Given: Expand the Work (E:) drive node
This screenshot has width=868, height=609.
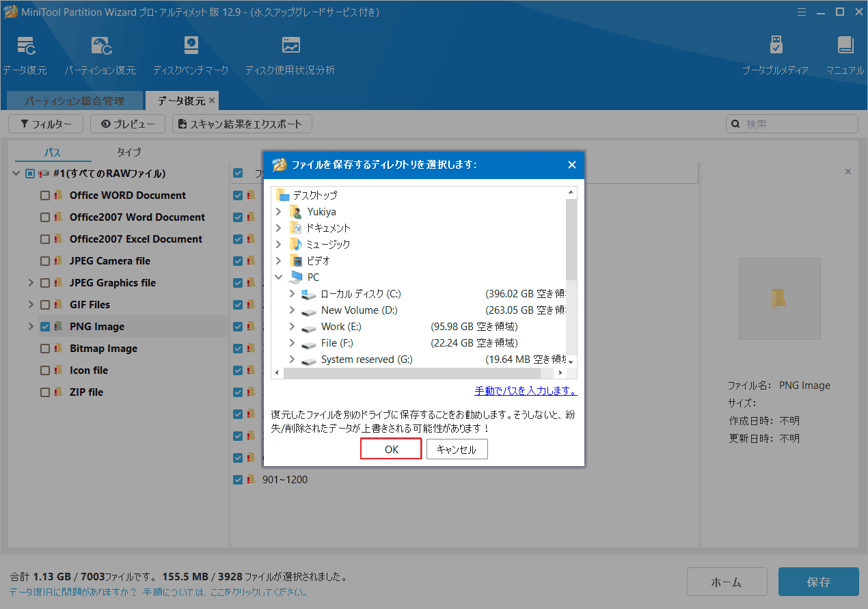Looking at the screenshot, I should tap(292, 326).
